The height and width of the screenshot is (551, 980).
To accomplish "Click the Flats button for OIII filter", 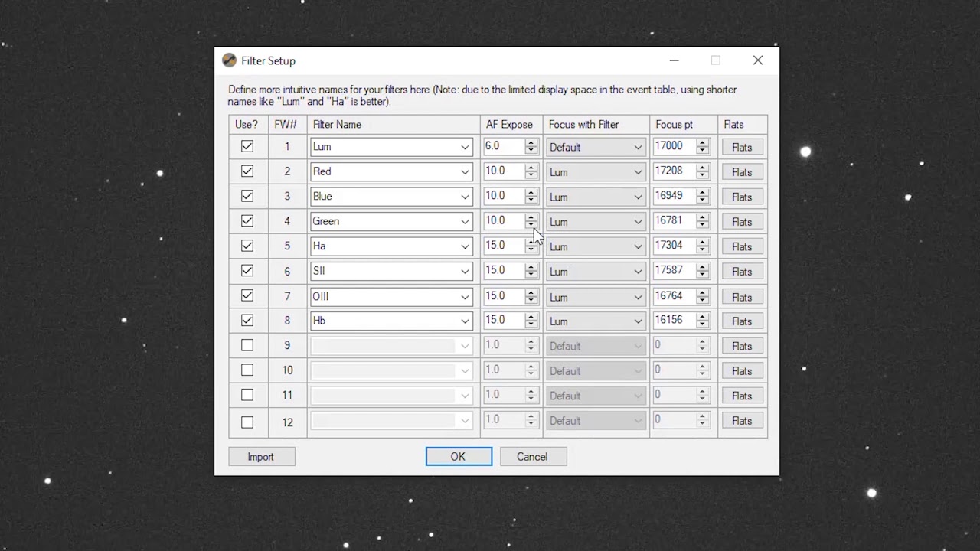I will point(742,297).
